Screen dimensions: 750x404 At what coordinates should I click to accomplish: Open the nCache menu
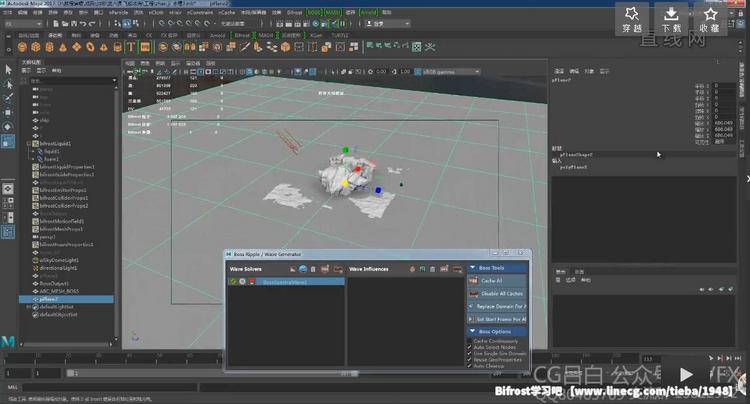(227, 12)
